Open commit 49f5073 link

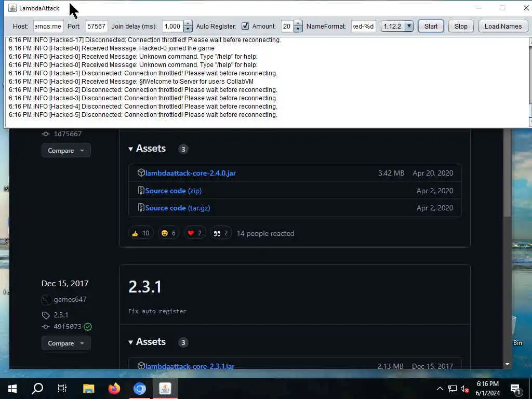[68, 326]
